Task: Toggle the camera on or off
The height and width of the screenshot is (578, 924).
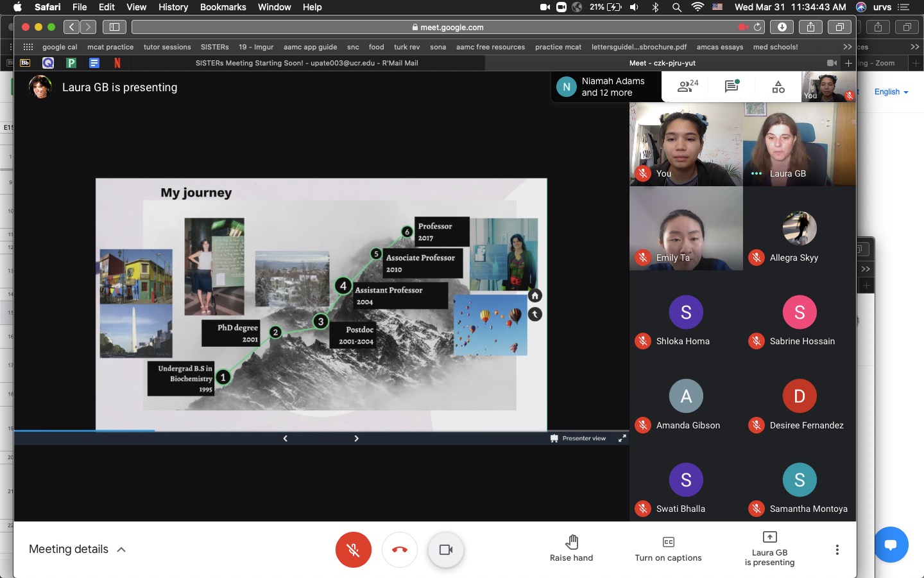Action: click(445, 550)
